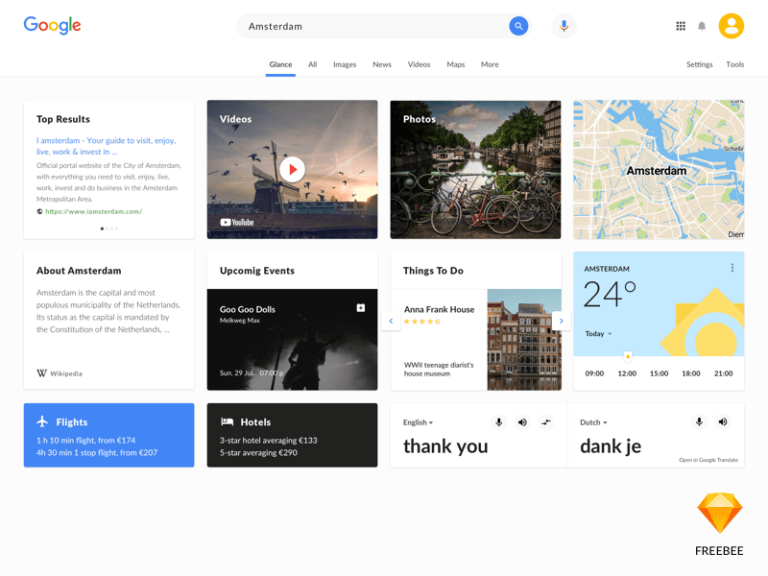Open the More search menu
This screenshot has width=768, height=576.
click(x=489, y=64)
